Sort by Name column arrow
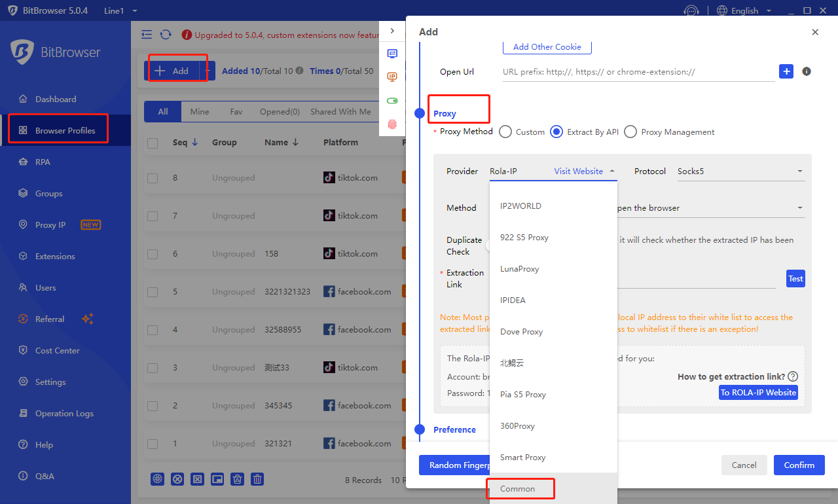The width and height of the screenshot is (838, 504). (295, 142)
